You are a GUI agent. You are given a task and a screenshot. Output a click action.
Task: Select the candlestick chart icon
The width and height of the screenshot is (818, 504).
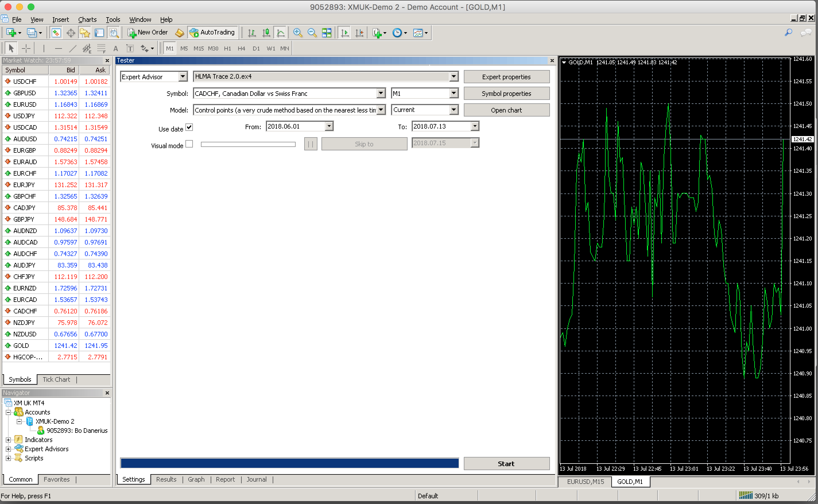tap(266, 32)
